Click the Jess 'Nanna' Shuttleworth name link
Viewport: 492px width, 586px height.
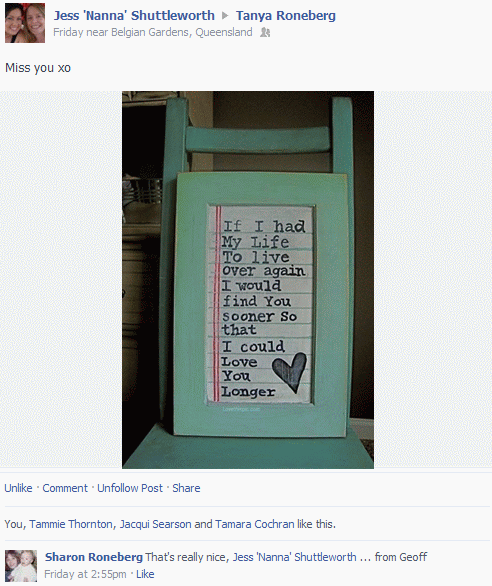(x=134, y=16)
